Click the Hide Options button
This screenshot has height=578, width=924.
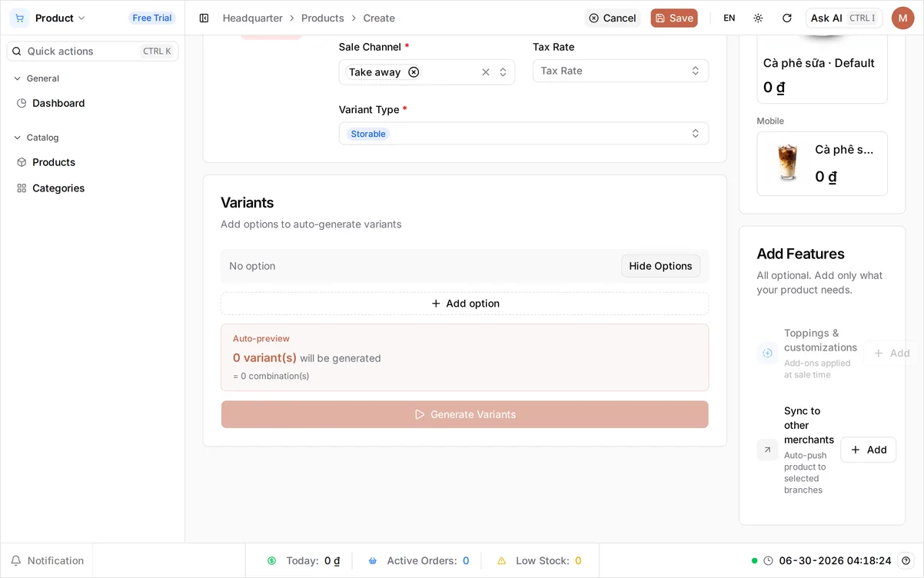660,266
